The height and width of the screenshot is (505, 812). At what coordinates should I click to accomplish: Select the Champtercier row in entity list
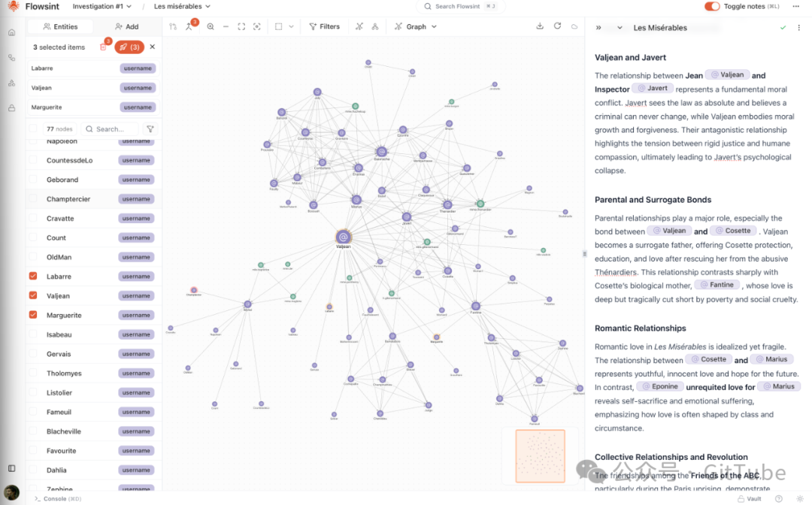coord(94,198)
